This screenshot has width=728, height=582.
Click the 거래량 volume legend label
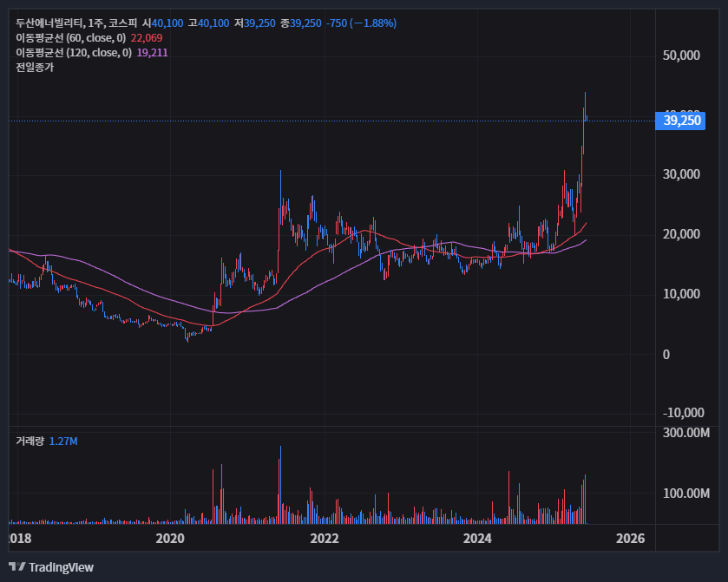pyautogui.click(x=30, y=441)
